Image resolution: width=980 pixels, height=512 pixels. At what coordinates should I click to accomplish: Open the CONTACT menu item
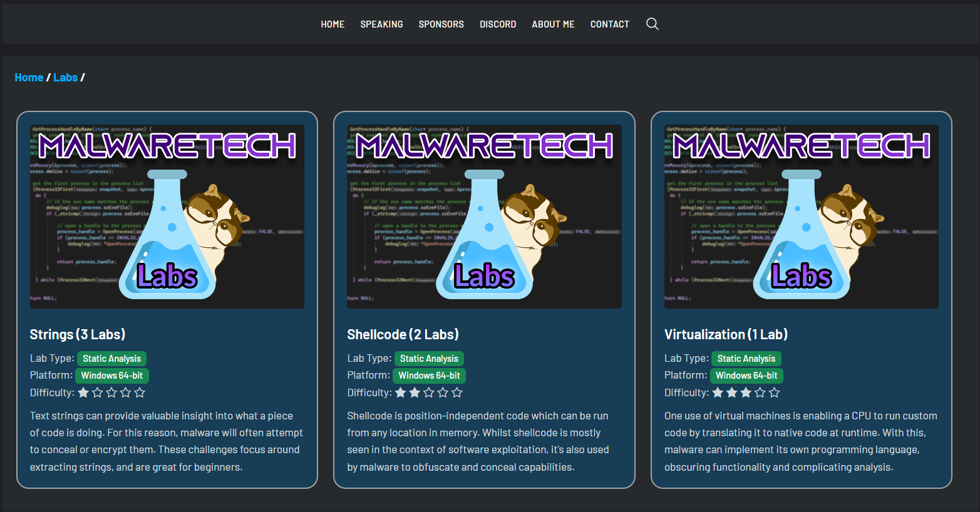(609, 24)
